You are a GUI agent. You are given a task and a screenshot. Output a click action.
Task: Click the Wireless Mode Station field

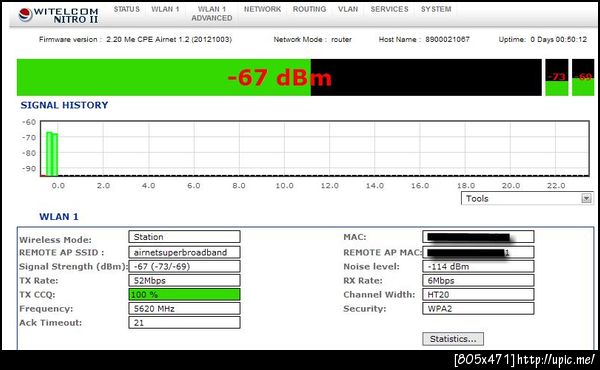point(184,237)
